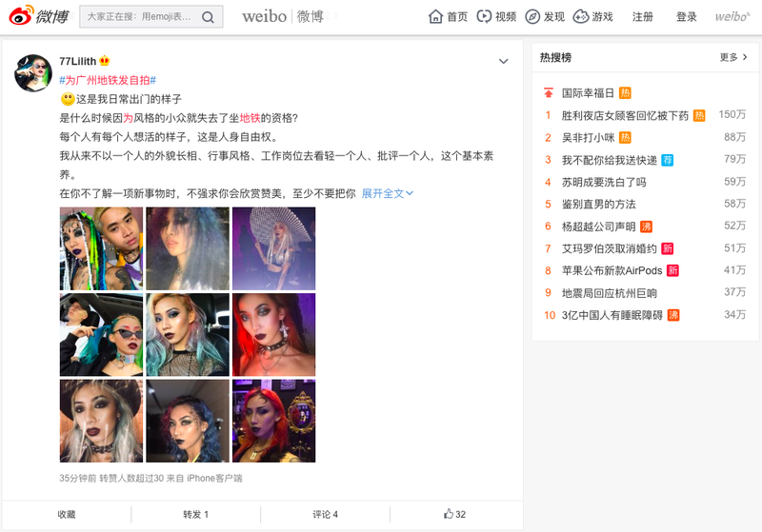762x532 pixels.
Task: Open the bottom-left photo with grey-blonde hair
Action: coord(102,421)
